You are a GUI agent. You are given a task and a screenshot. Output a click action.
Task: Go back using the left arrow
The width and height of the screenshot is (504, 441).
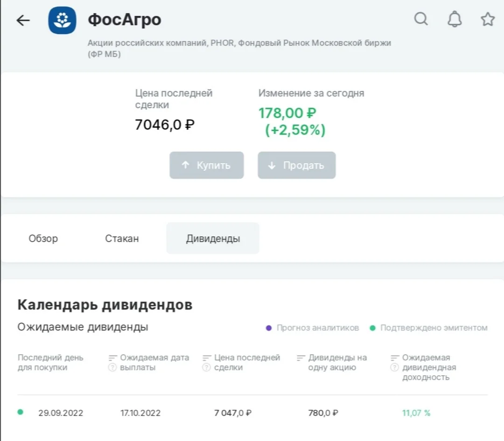(23, 20)
